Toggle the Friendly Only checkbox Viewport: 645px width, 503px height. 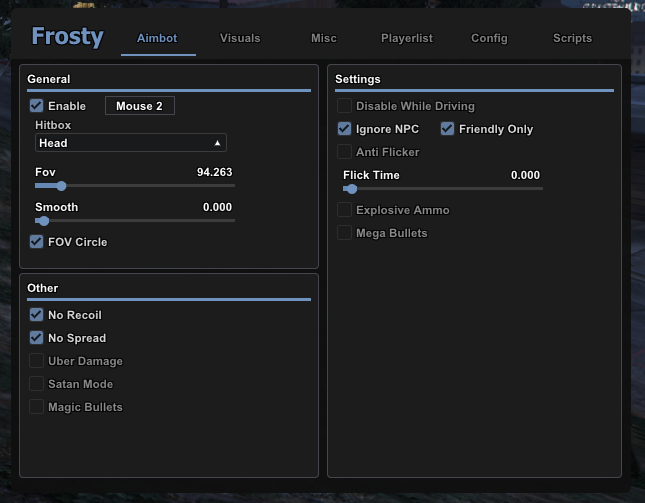coord(448,129)
